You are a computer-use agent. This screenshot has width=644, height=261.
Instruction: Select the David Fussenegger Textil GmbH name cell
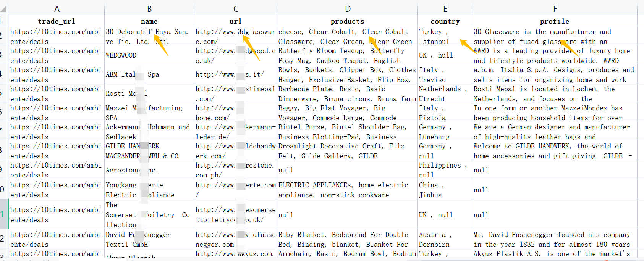[x=149, y=239]
